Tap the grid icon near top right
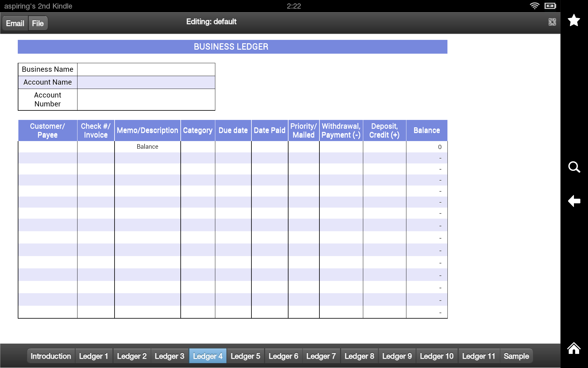This screenshot has height=368, width=588. [x=552, y=22]
